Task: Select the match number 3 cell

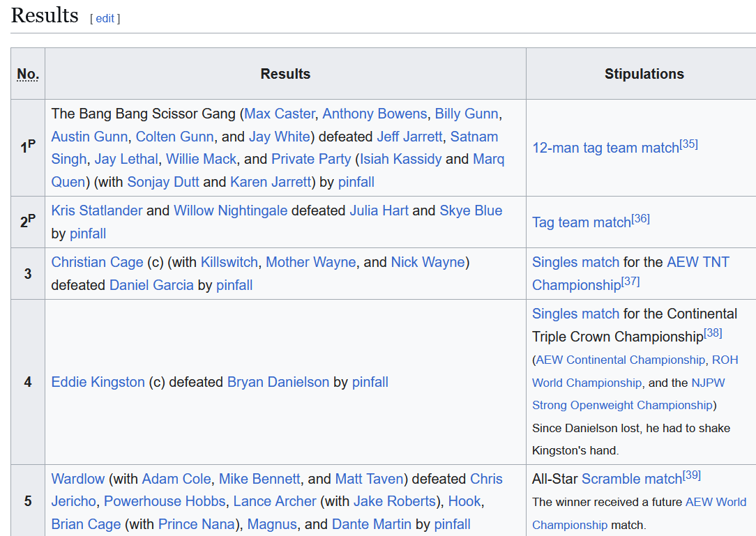Action: [28, 274]
